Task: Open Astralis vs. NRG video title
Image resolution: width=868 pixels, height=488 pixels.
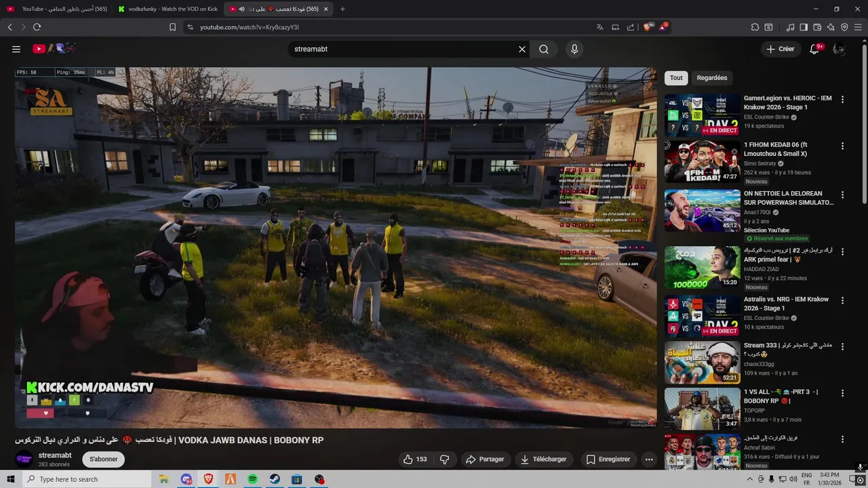Action: pos(786,304)
